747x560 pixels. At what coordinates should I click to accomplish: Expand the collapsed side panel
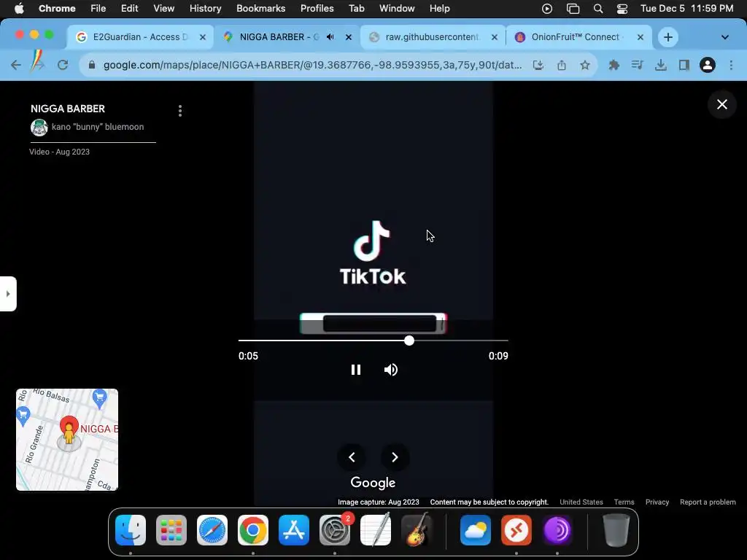[x=8, y=294]
